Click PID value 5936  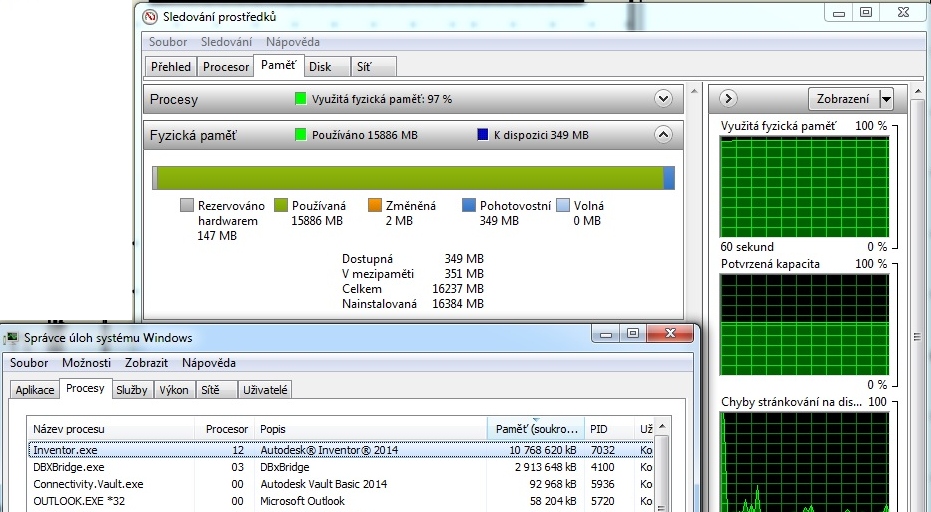pos(603,484)
